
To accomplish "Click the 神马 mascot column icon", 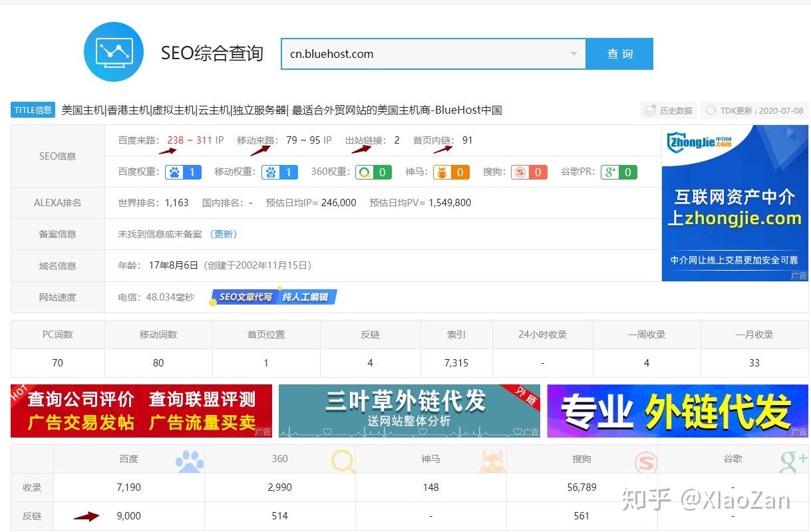I will click(493, 460).
